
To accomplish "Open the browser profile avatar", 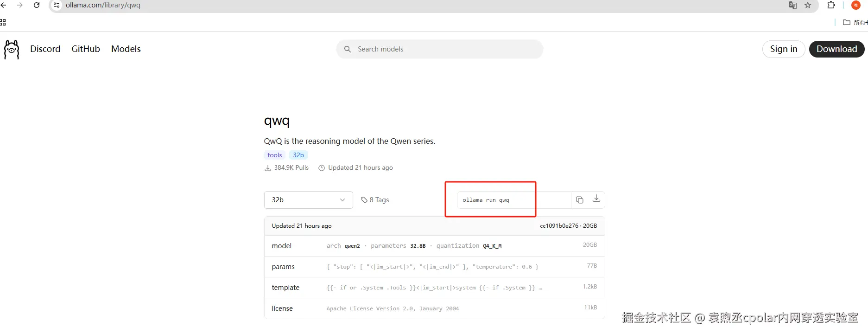I will 856,5.
